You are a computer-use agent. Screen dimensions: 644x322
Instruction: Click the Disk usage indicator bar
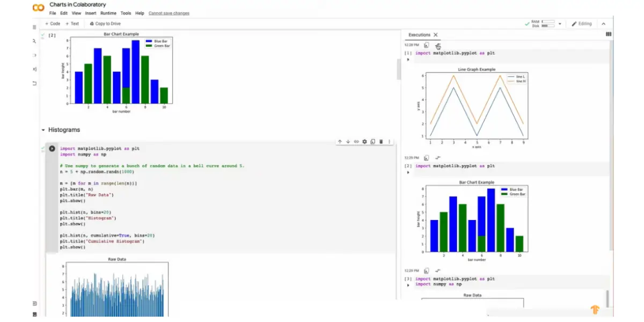[x=548, y=26]
